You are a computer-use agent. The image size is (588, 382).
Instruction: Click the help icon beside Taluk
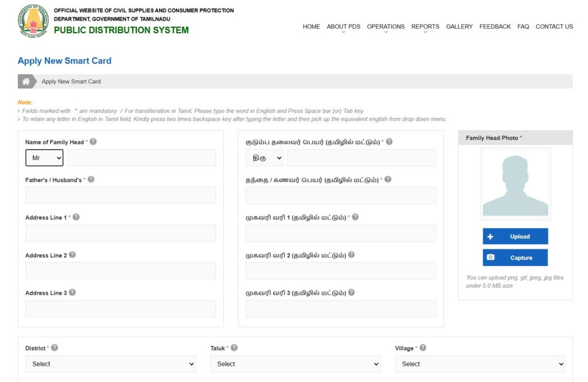click(x=234, y=347)
